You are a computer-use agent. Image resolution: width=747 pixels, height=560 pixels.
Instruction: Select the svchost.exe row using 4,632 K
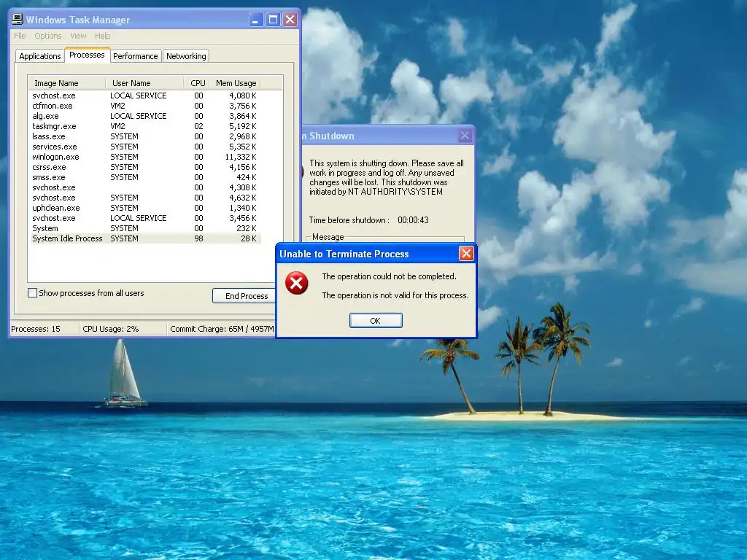pyautogui.click(x=145, y=198)
